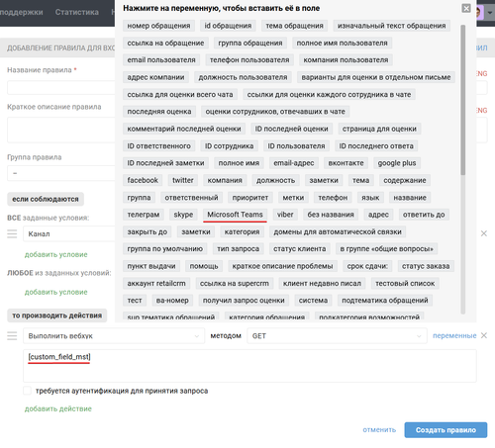Screen dimensions: 495x448
Task: Insert the статус клиента variable
Action: tap(300, 249)
